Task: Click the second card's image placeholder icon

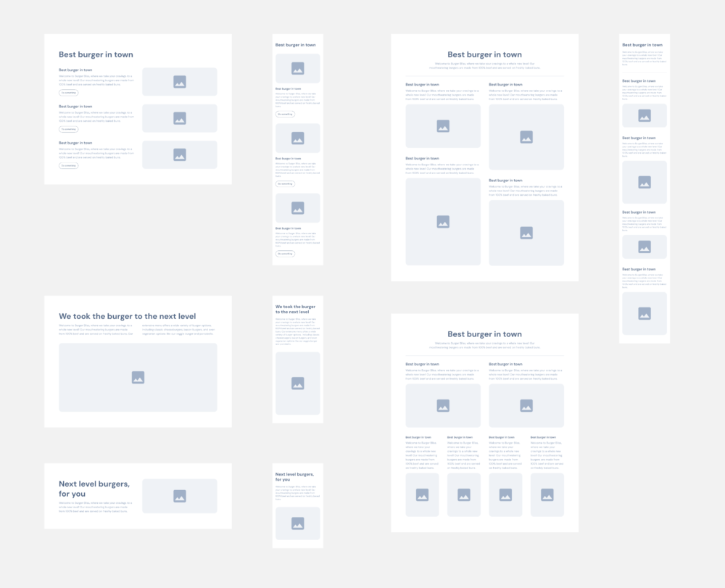Action: 180,118
